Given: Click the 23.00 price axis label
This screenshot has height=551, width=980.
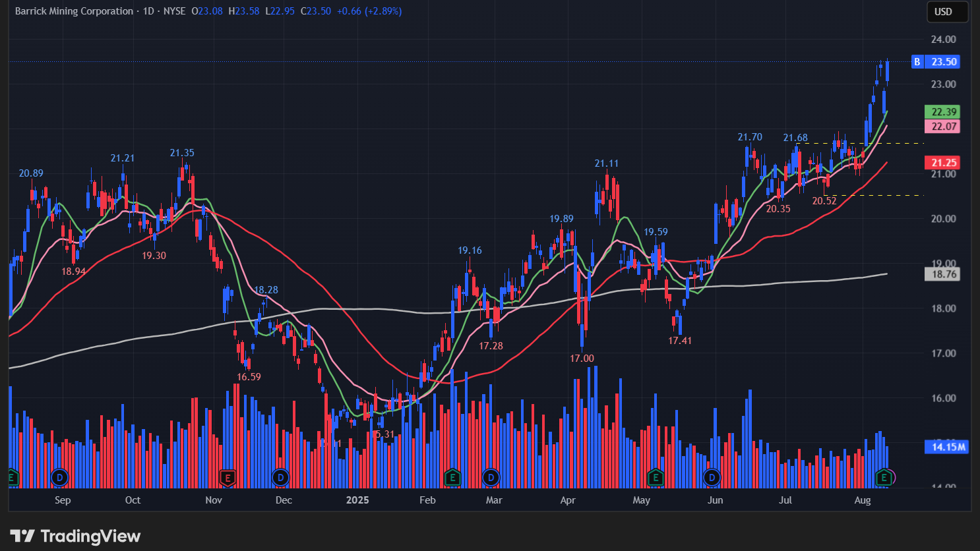Looking at the screenshot, I should [x=944, y=84].
